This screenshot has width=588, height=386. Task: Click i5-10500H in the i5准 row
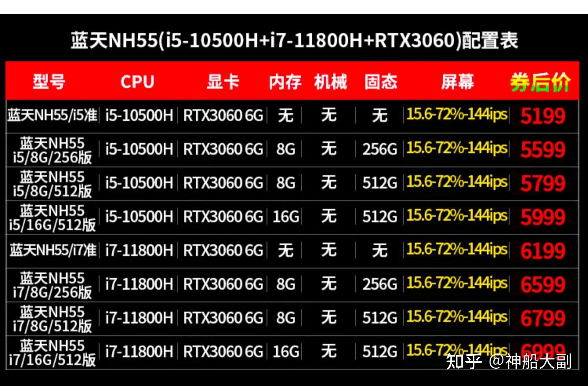coord(139,115)
